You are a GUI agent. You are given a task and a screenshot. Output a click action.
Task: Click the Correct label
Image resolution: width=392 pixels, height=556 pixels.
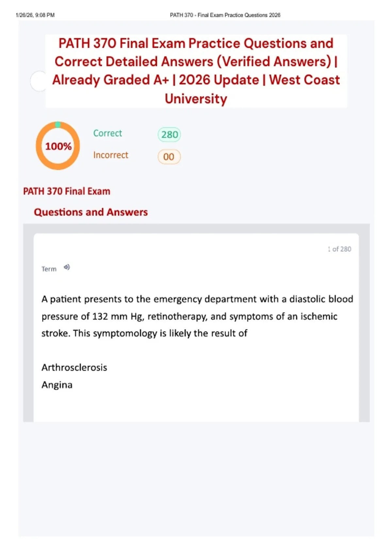(107, 133)
